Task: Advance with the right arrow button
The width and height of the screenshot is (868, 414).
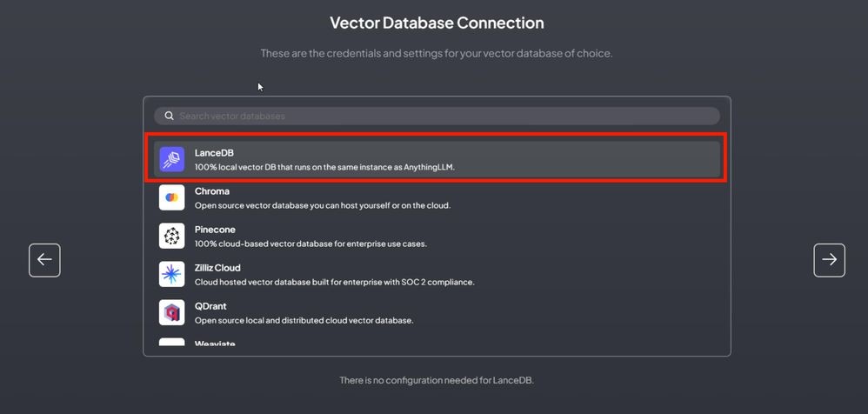Action: coord(829,260)
